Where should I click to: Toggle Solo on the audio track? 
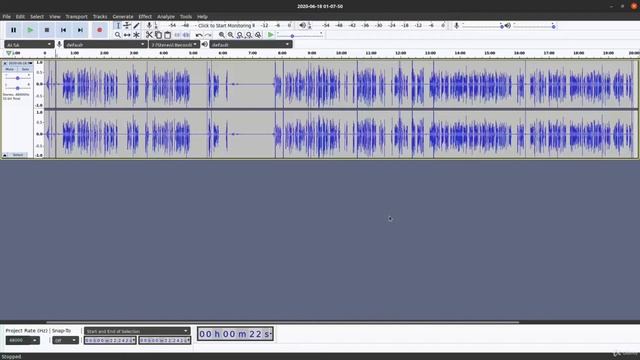click(x=25, y=69)
